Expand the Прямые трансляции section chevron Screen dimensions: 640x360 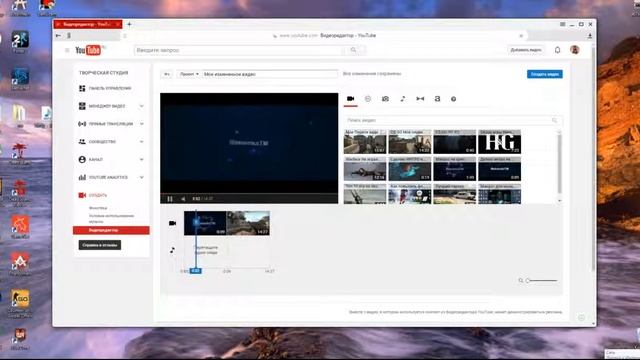pos(142,124)
